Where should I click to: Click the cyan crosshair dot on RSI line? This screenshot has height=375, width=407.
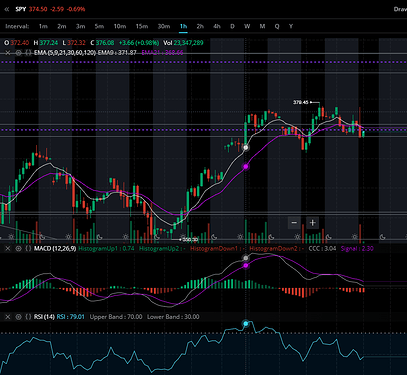click(246, 323)
